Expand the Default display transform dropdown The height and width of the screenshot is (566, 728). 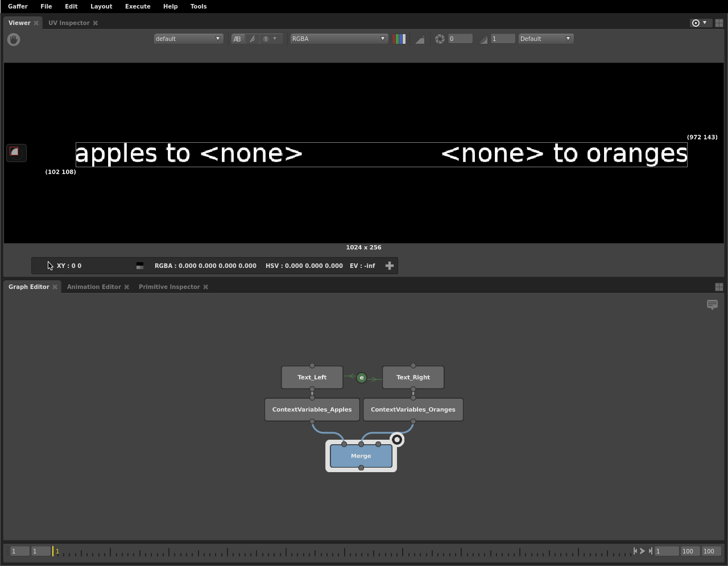[545, 39]
